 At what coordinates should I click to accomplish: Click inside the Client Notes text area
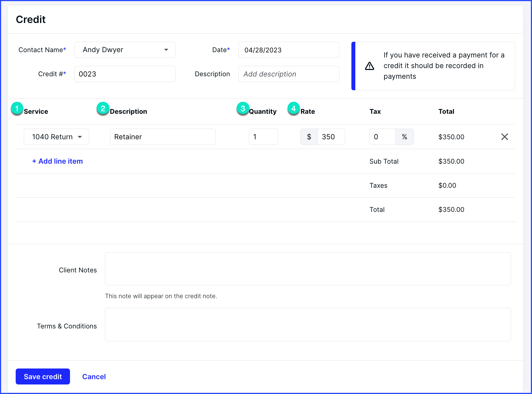click(308, 268)
